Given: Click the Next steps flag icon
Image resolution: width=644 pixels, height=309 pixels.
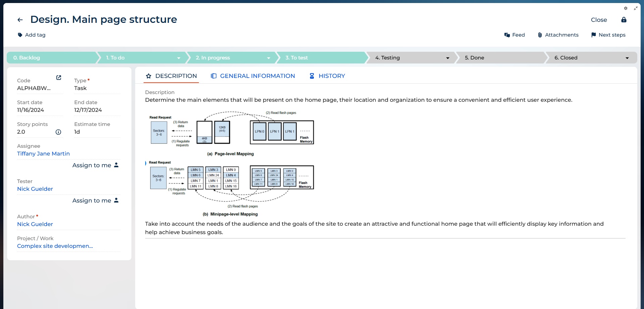Looking at the screenshot, I should click(x=594, y=35).
